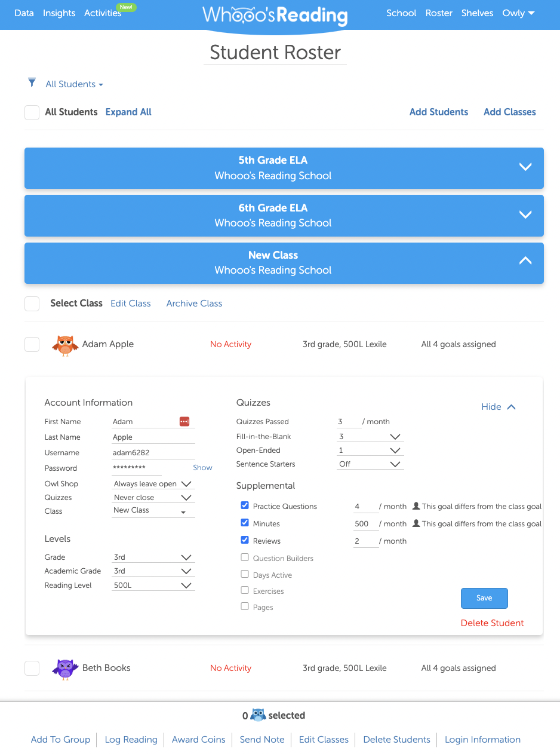Go to the Shelves page
This screenshot has height=754, width=560.
(x=478, y=13)
